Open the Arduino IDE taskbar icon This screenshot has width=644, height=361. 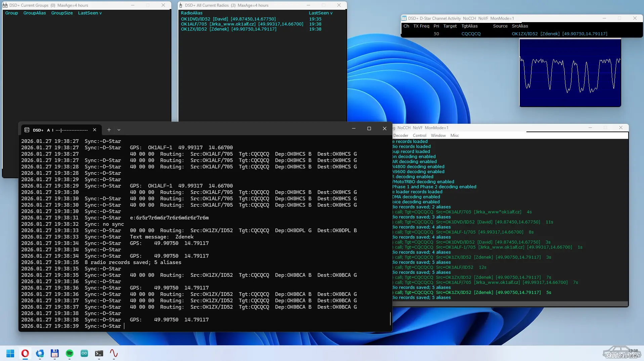click(84, 353)
